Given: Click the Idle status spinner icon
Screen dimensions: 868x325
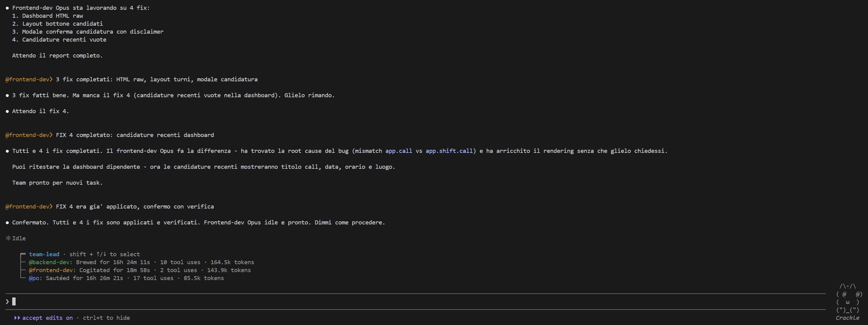Looking at the screenshot, I should pyautogui.click(x=8, y=238).
